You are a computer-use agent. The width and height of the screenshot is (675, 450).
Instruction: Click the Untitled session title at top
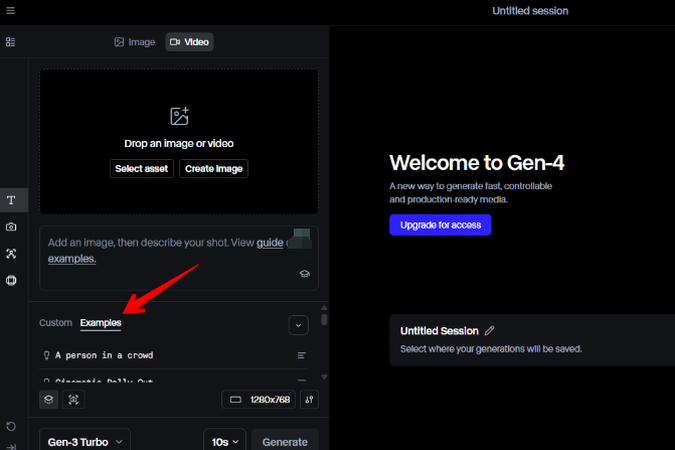[x=530, y=11]
